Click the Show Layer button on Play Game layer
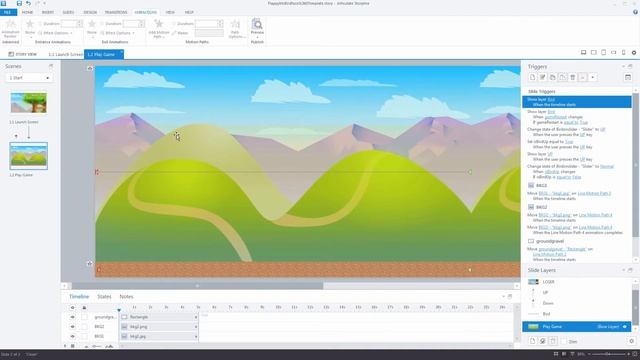The height and width of the screenshot is (360, 640). (x=608, y=327)
